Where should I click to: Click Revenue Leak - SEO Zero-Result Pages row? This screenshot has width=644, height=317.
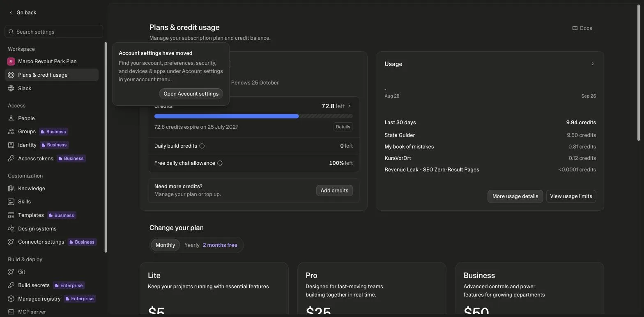pyautogui.click(x=490, y=170)
